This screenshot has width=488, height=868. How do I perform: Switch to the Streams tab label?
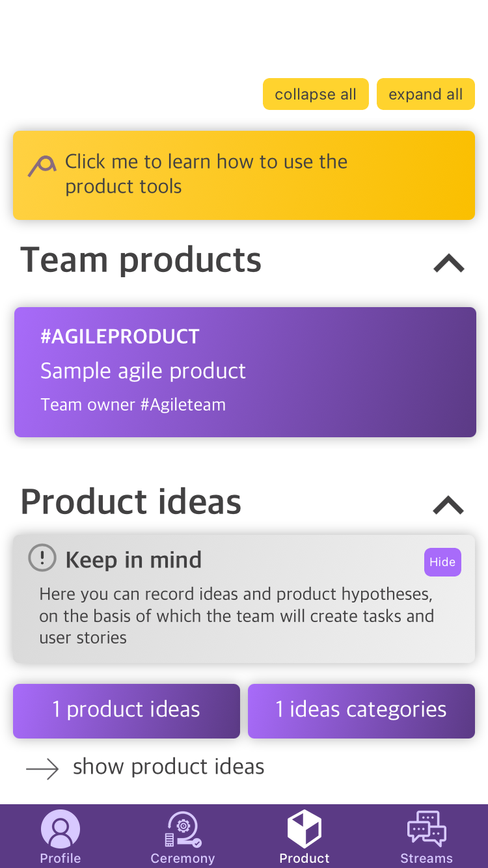(427, 858)
